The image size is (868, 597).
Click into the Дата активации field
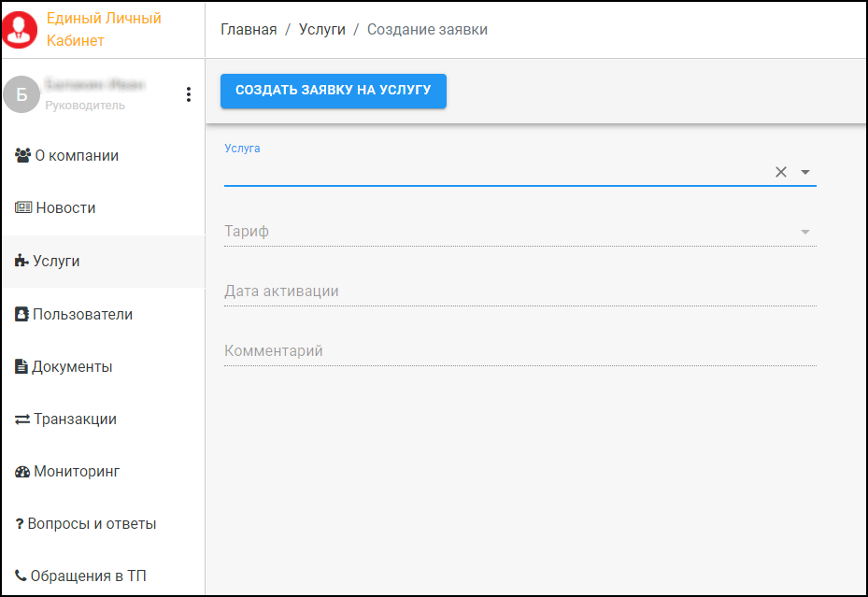click(519, 291)
